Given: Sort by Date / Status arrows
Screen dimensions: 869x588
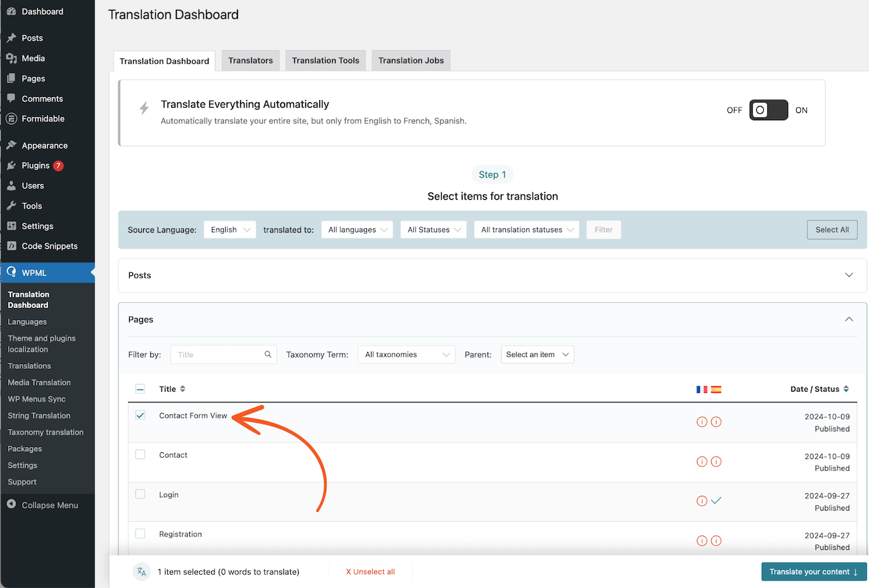Looking at the screenshot, I should coord(846,389).
